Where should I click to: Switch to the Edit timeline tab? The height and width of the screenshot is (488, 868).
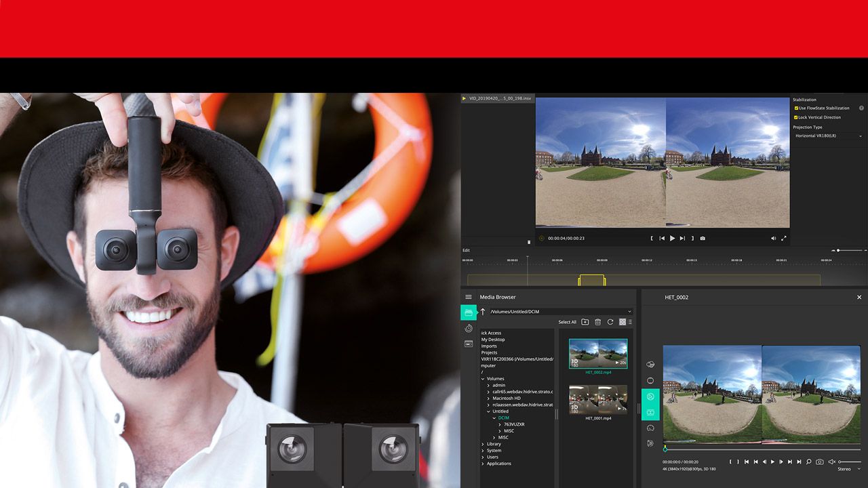pos(466,250)
